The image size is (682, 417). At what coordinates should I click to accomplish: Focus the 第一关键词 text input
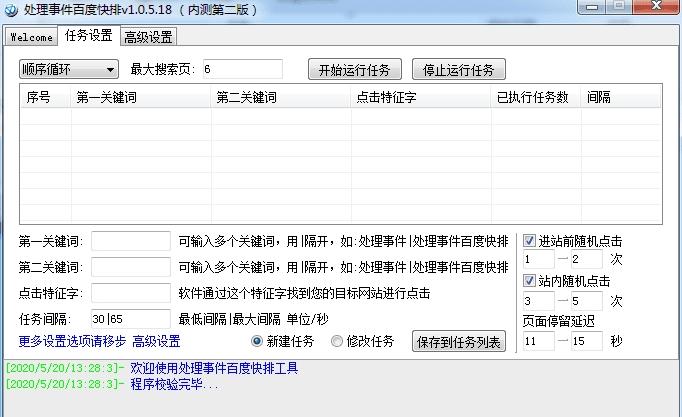[131, 241]
